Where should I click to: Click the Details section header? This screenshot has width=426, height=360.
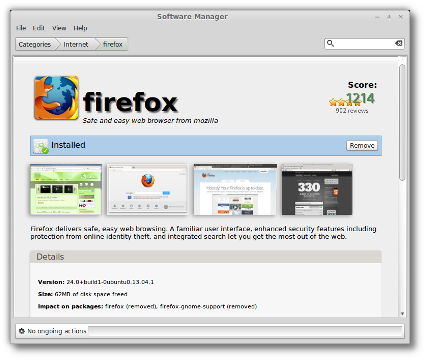[x=206, y=257]
